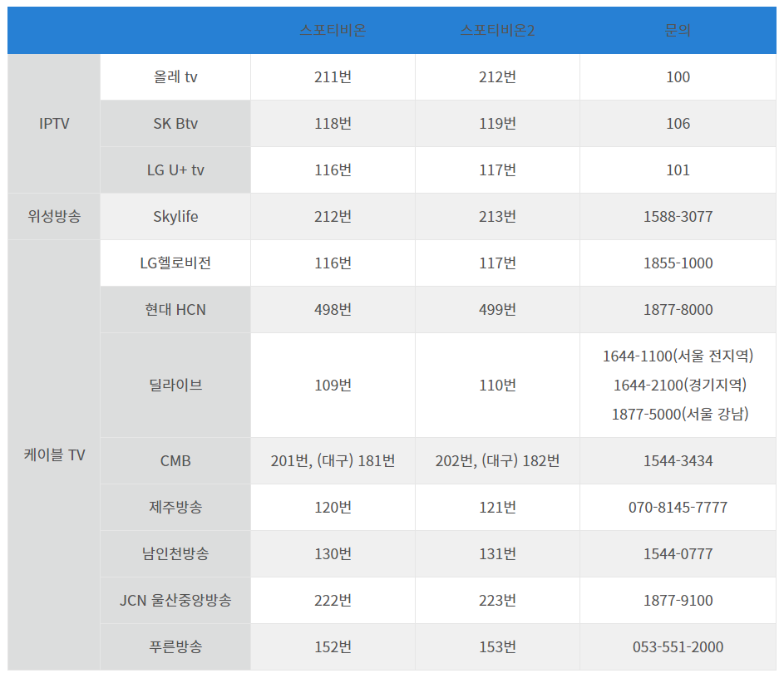Select inquiry number 101 for LG U+ tv

678,169
